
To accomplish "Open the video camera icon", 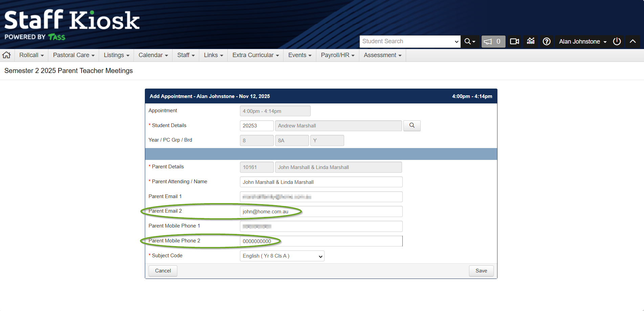I will point(514,41).
